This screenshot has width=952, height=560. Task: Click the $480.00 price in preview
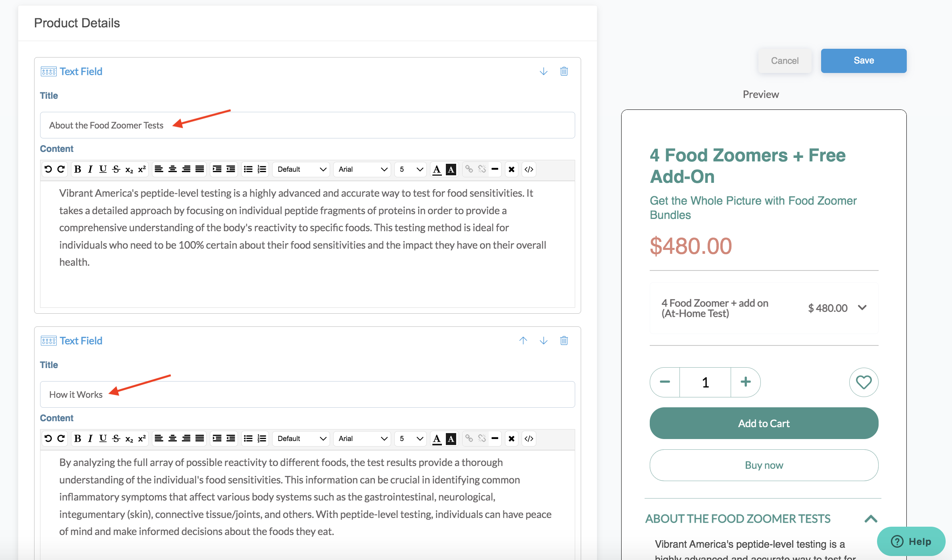pyautogui.click(x=691, y=246)
